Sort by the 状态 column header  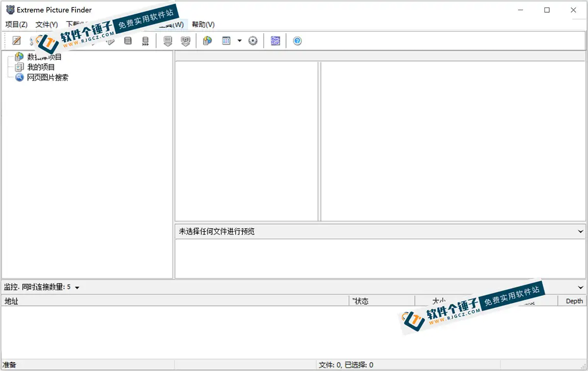(382, 301)
